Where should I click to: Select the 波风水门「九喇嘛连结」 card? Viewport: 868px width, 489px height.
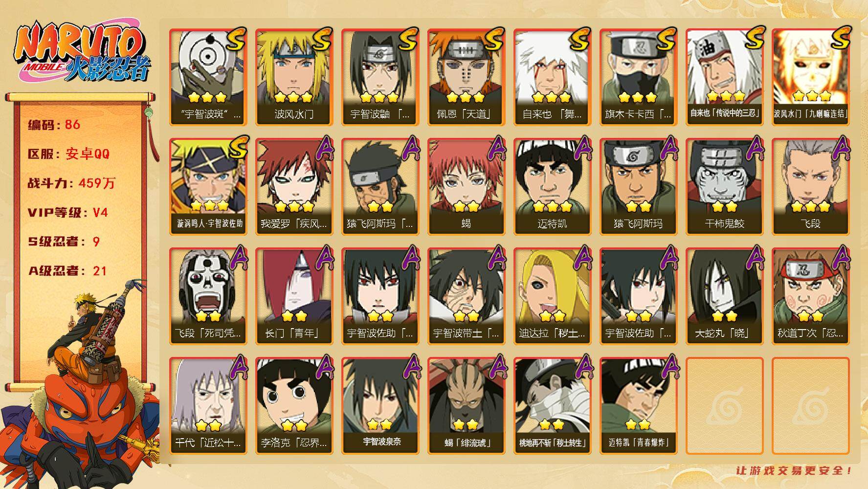(x=811, y=77)
